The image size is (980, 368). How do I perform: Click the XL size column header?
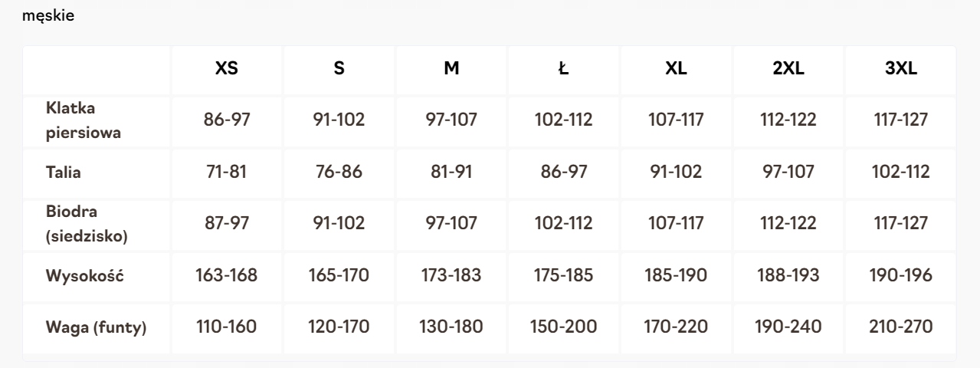(677, 68)
